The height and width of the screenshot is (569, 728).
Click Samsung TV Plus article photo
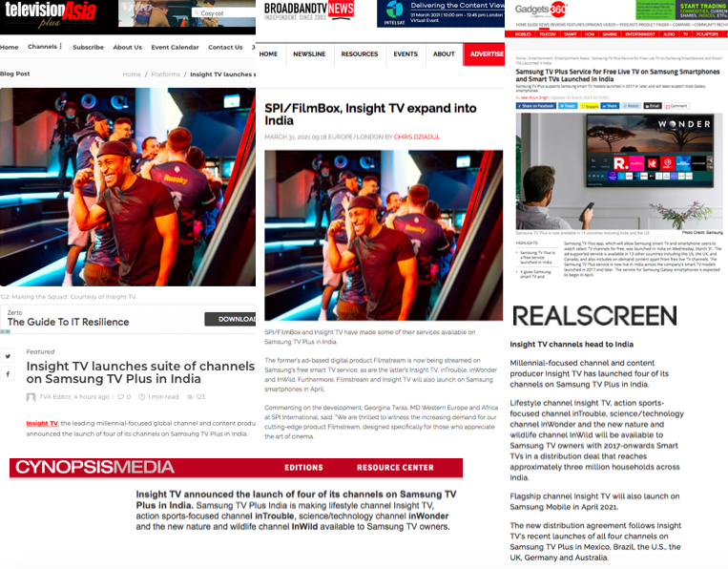click(x=619, y=171)
